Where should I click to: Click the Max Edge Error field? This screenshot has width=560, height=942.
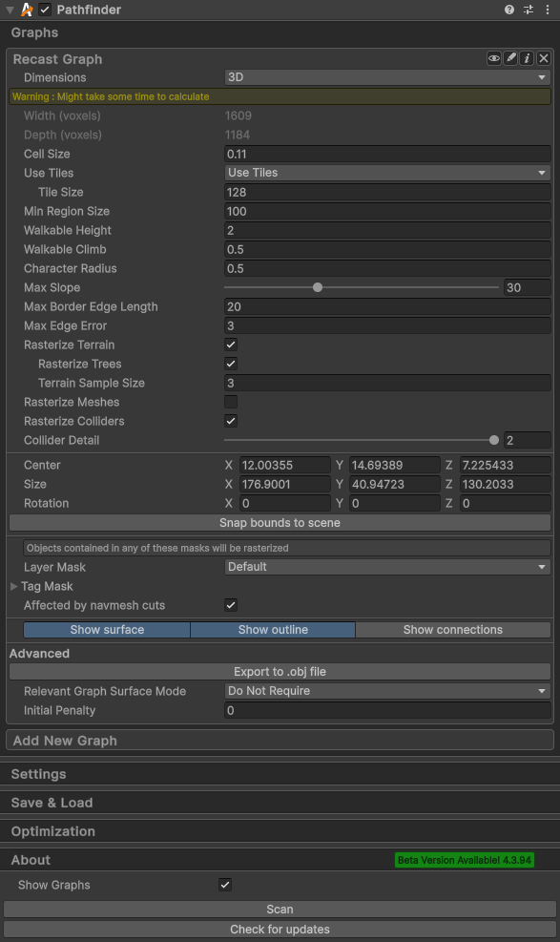click(x=387, y=325)
